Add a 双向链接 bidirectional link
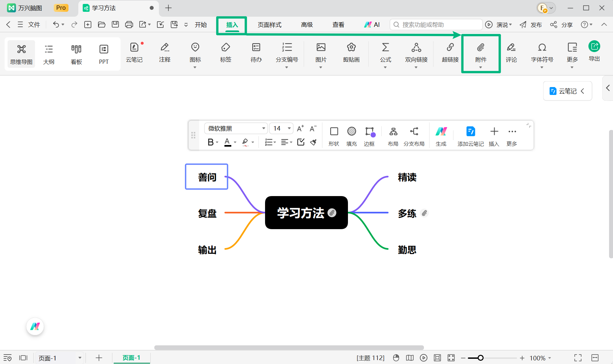 [416, 54]
